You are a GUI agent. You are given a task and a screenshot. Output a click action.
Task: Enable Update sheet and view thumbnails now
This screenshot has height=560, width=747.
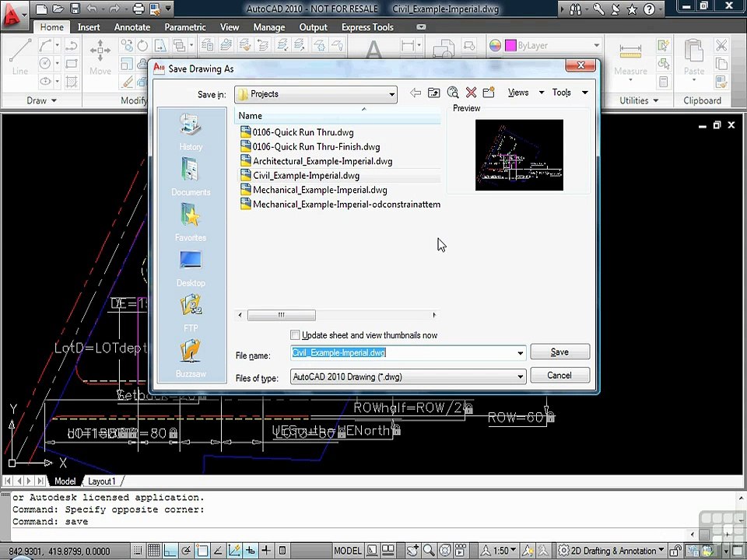click(296, 334)
